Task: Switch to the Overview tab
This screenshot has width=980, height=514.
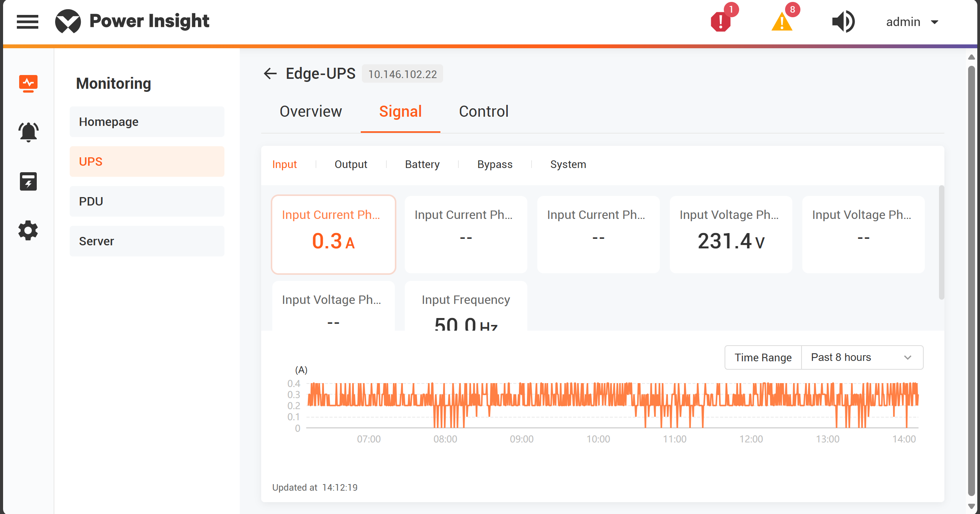Action: tap(311, 111)
